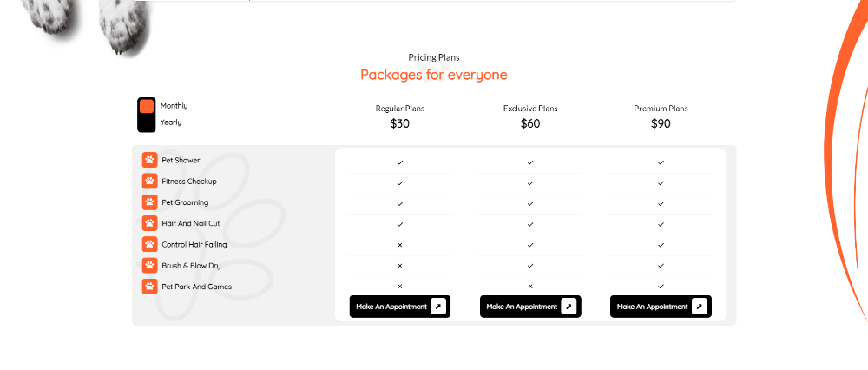Viewport: 868px width, 370px height.
Task: Select the Regular Plans column heading
Action: tap(399, 109)
